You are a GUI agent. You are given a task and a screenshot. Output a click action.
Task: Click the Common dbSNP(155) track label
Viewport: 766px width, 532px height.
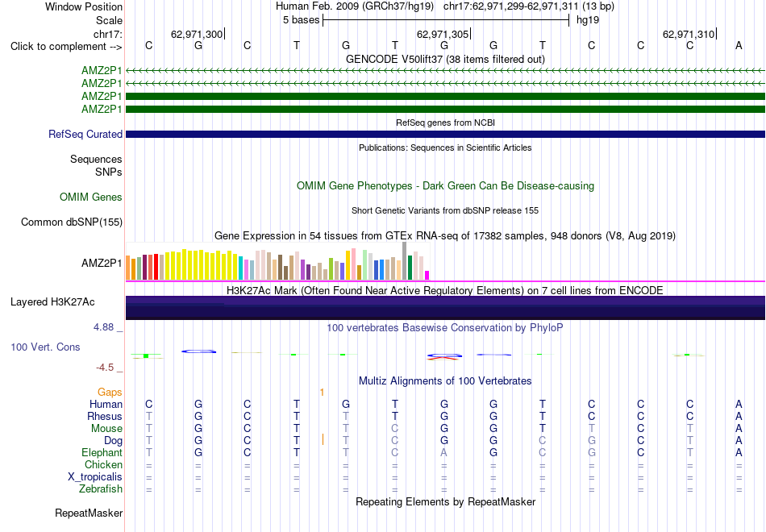point(72,222)
